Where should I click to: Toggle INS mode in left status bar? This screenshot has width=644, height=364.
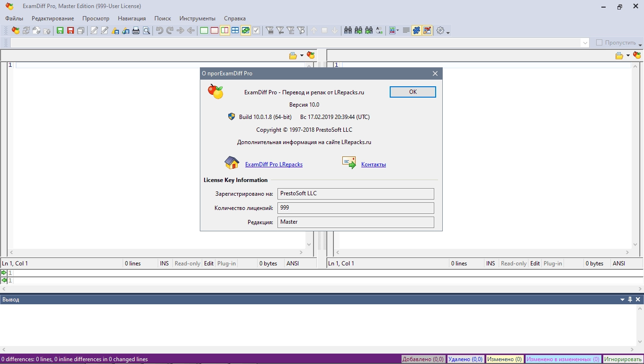click(x=164, y=264)
